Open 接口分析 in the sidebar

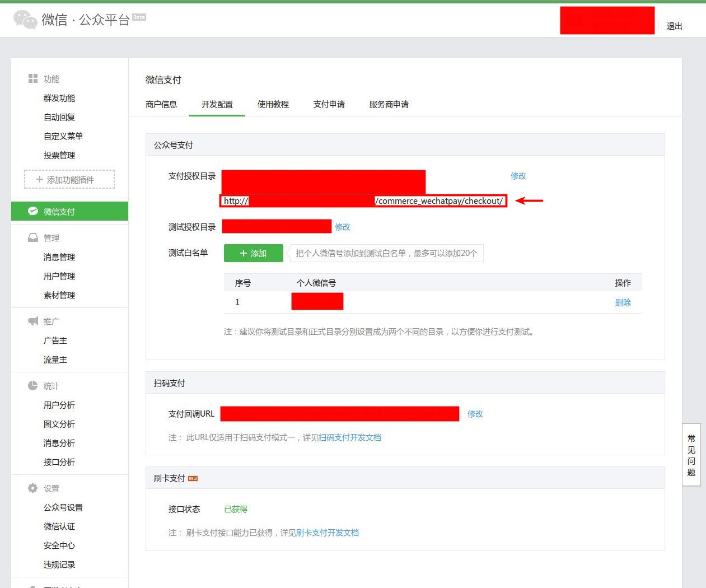pyautogui.click(x=59, y=462)
